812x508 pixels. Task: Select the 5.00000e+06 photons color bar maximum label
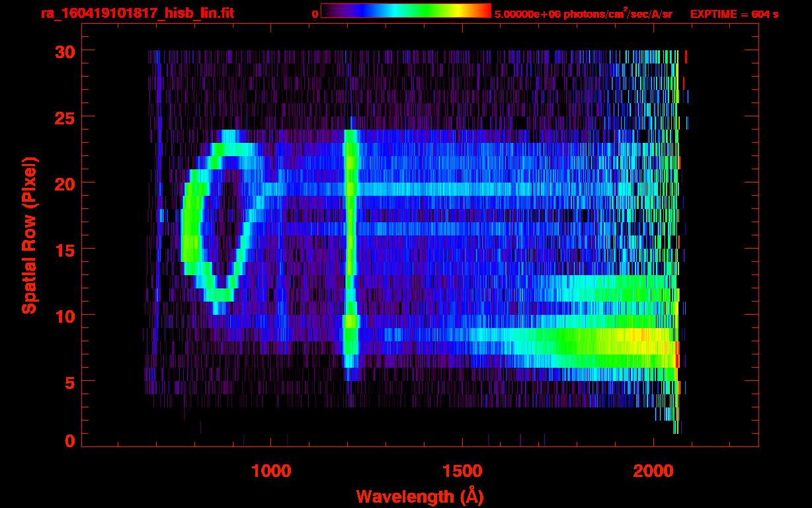pos(583,14)
